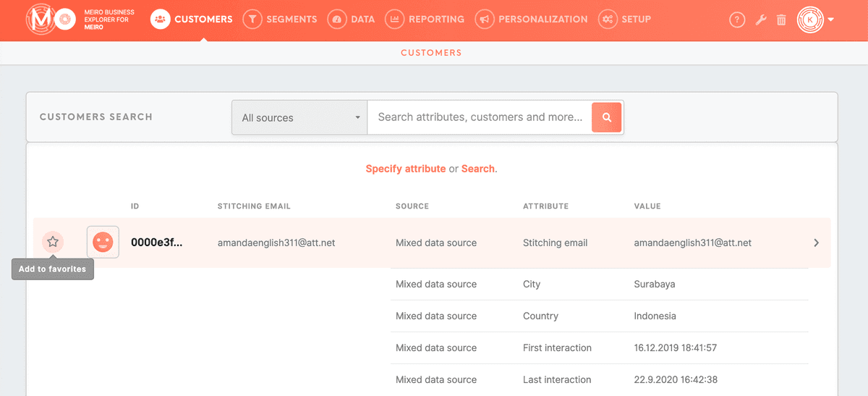
Task: Click the help question mark icon
Action: (x=737, y=20)
